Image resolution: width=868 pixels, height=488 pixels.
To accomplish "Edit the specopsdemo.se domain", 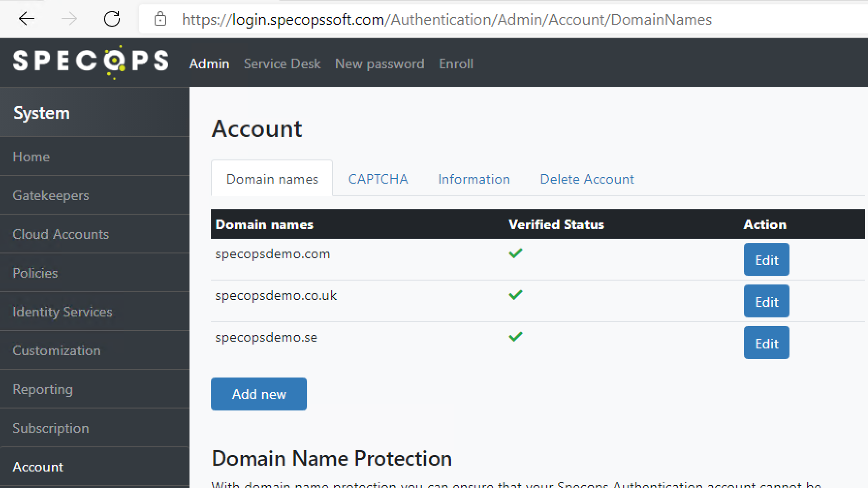I will pyautogui.click(x=766, y=343).
